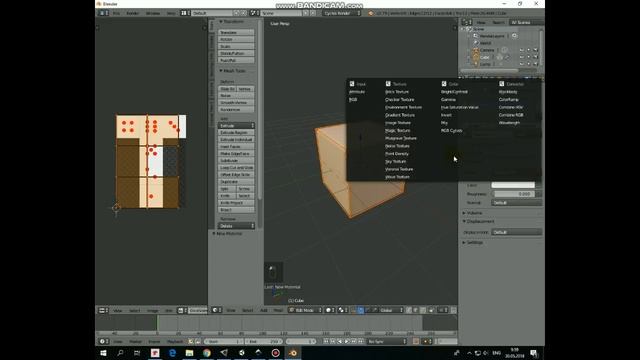
Task: Open Task View on the taskbar
Action: click(137, 353)
